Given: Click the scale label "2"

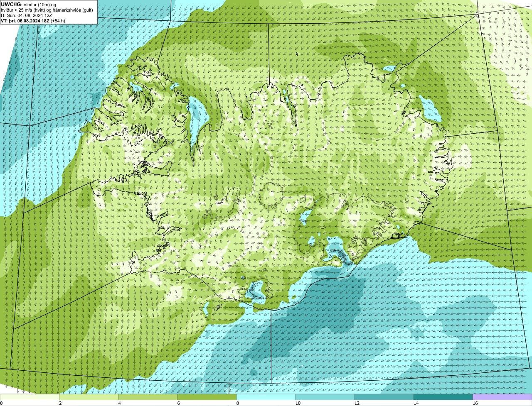Looking at the screenshot, I should tap(60, 403).
